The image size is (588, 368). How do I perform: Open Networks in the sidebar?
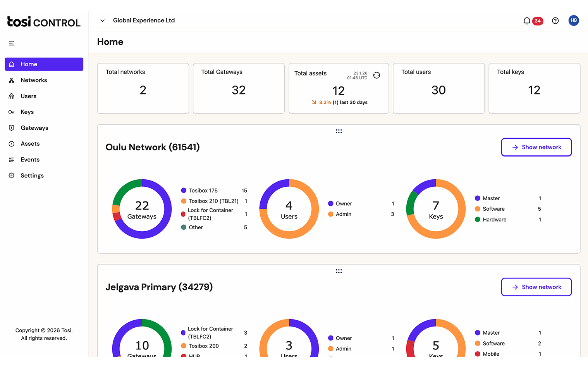click(x=34, y=80)
